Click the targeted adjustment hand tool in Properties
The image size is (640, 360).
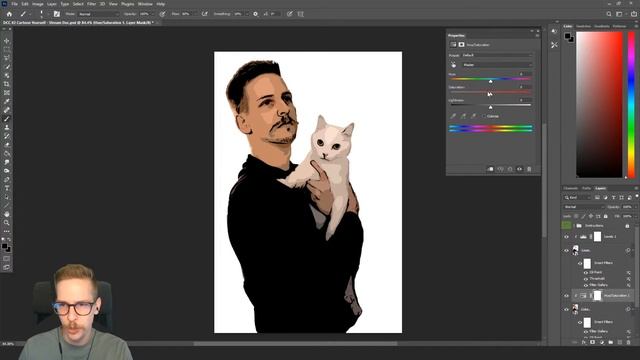coord(453,65)
